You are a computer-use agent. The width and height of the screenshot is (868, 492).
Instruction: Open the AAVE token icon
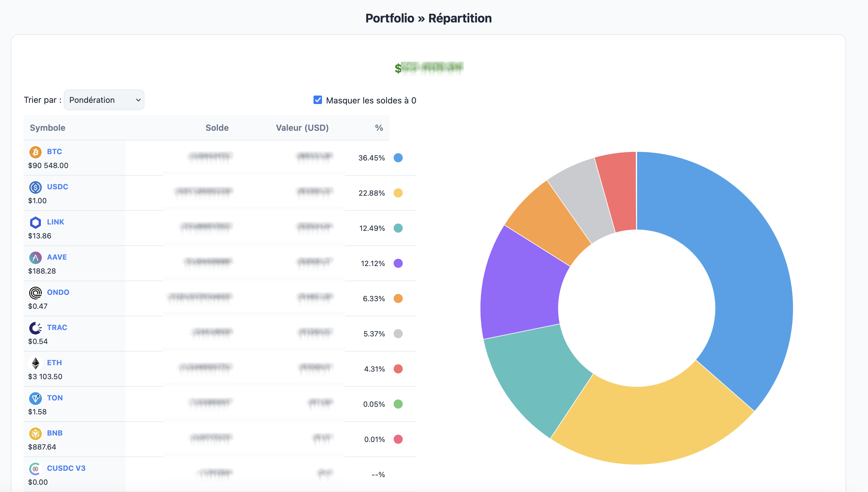point(36,258)
